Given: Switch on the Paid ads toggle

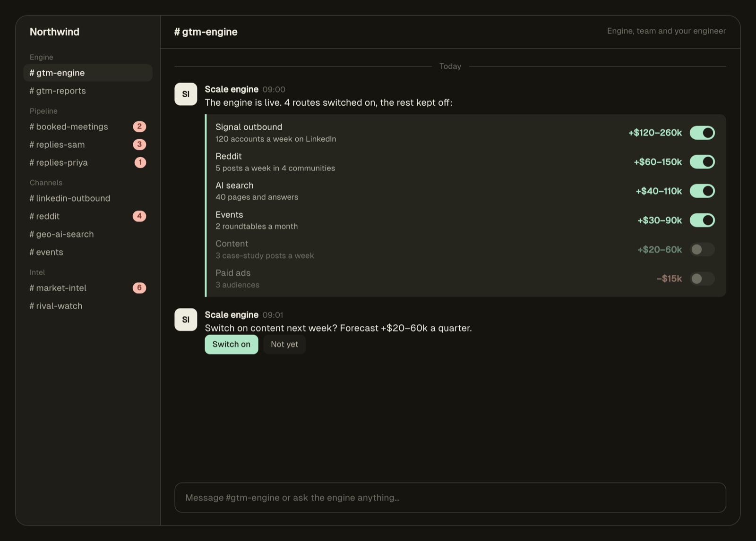Looking at the screenshot, I should (702, 279).
